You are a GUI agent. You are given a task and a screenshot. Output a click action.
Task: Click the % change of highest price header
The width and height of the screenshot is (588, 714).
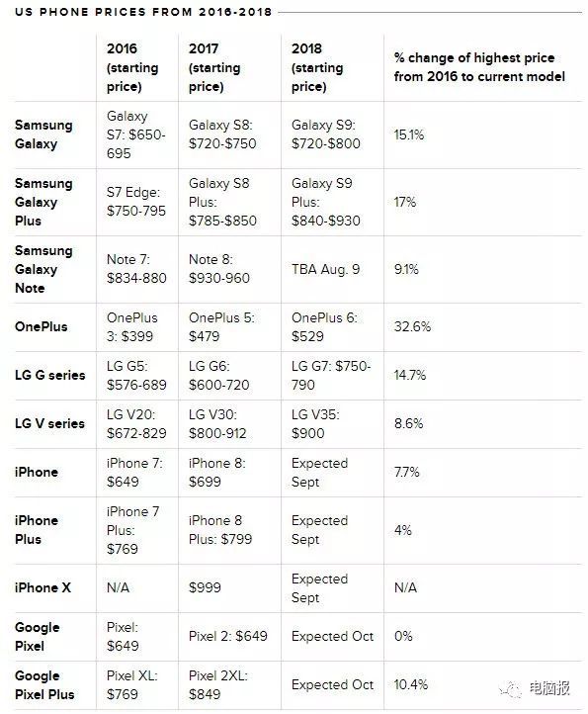[479, 67]
